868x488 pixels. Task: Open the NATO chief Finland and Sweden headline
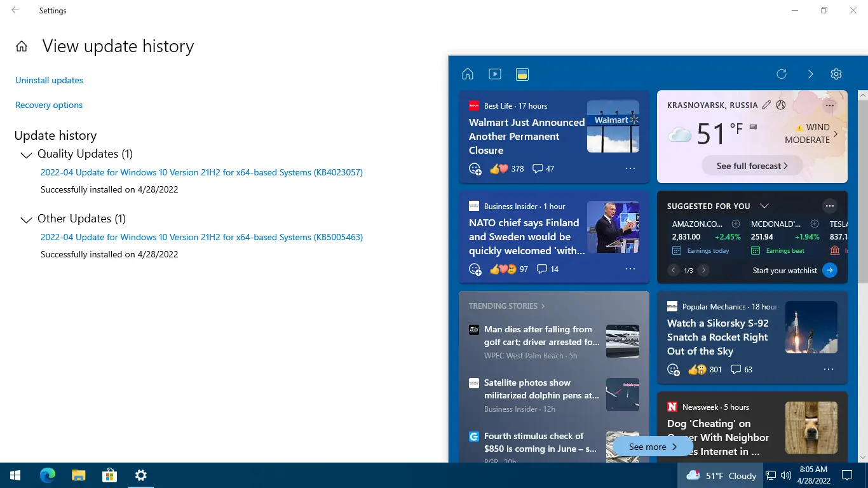pyautogui.click(x=527, y=237)
